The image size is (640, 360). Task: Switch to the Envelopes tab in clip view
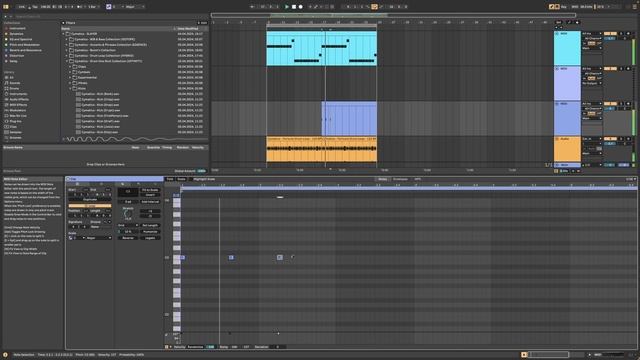[x=400, y=179]
